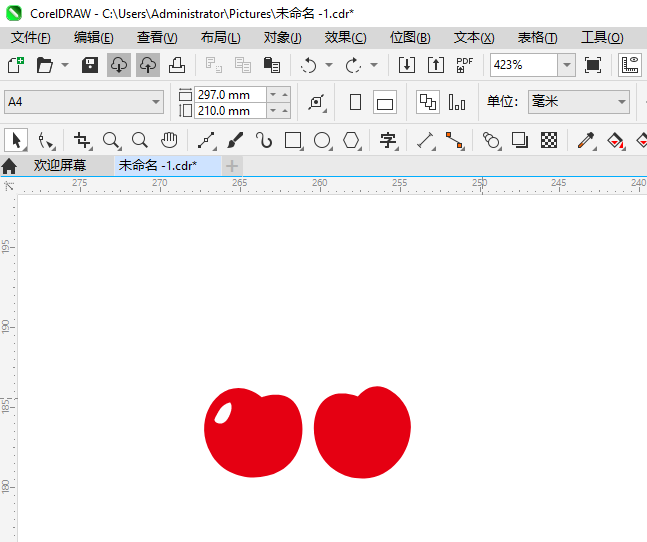Decrease page height with down stepper
Image resolution: width=647 pixels, height=542 pixels.
tap(273, 111)
